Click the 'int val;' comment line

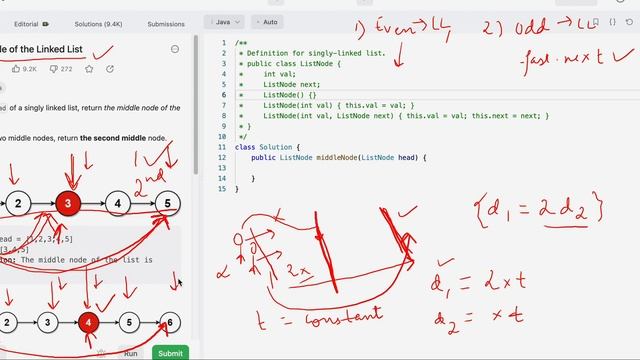click(279, 74)
